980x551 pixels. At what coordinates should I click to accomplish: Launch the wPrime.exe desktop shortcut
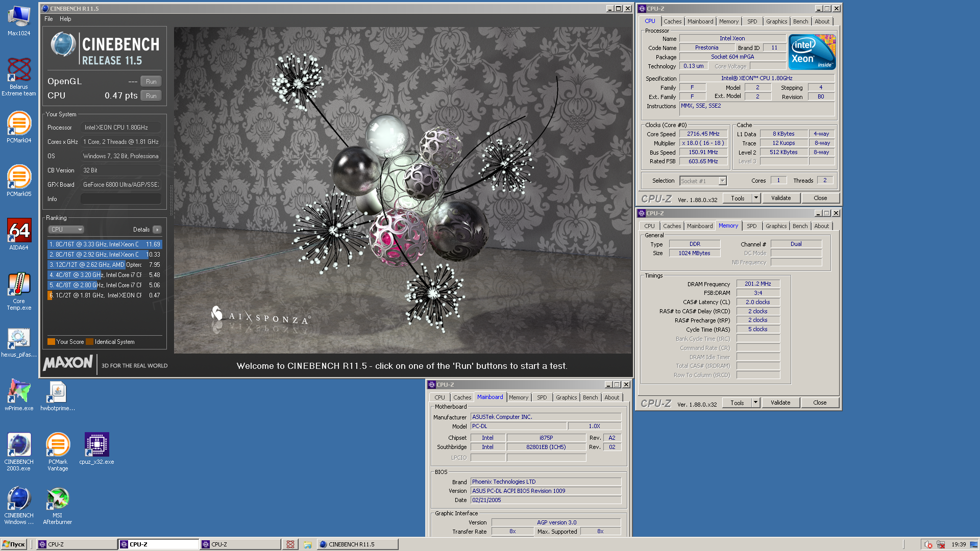19,395
